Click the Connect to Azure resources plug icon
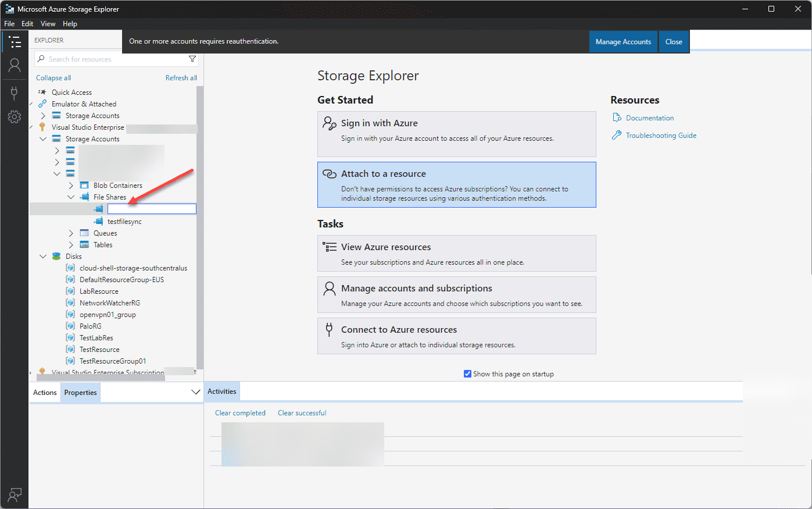Image resolution: width=812 pixels, height=509 pixels. (329, 330)
